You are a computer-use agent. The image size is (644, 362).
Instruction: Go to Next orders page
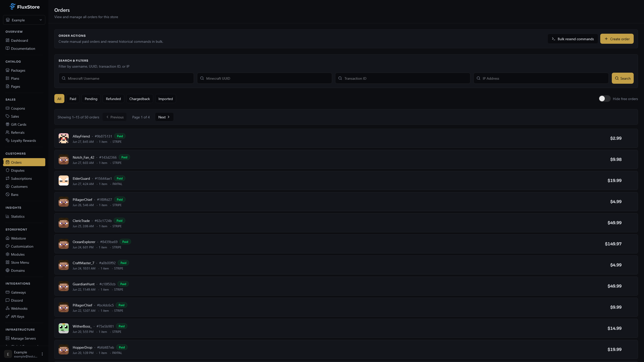click(164, 117)
